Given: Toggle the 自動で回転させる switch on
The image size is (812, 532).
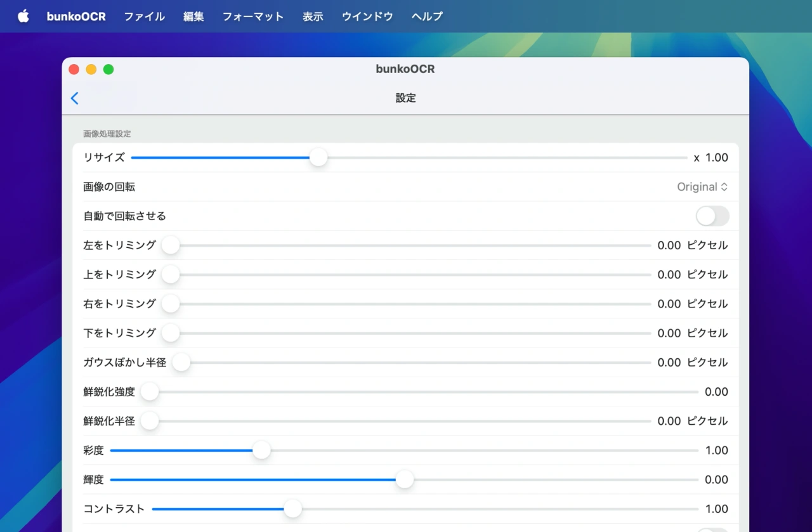Looking at the screenshot, I should click(x=712, y=216).
